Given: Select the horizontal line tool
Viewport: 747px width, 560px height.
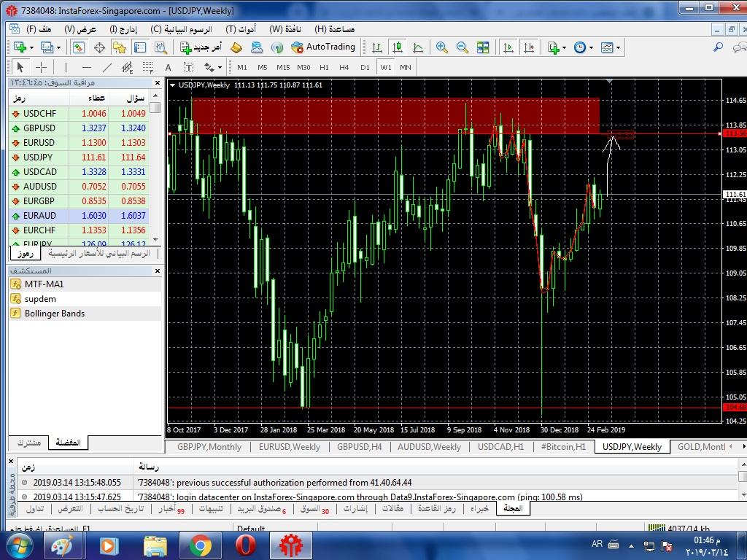Looking at the screenshot, I should pos(86,67).
